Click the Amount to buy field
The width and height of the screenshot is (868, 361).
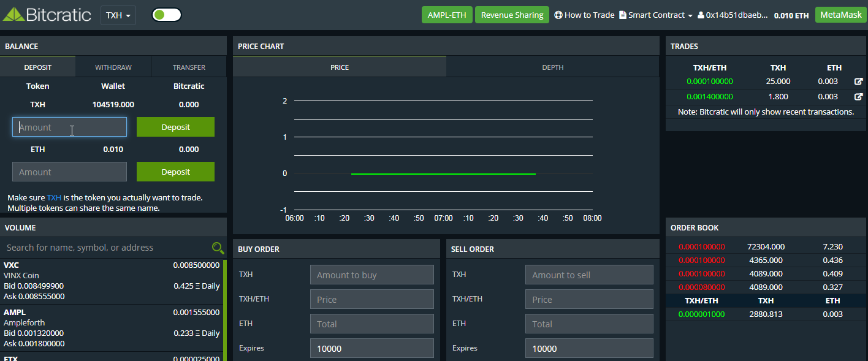pyautogui.click(x=372, y=275)
